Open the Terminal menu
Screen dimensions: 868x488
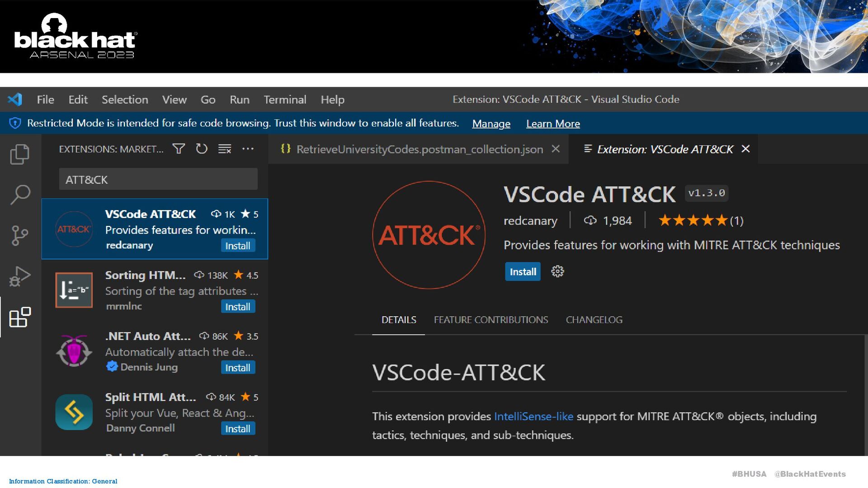coord(285,99)
